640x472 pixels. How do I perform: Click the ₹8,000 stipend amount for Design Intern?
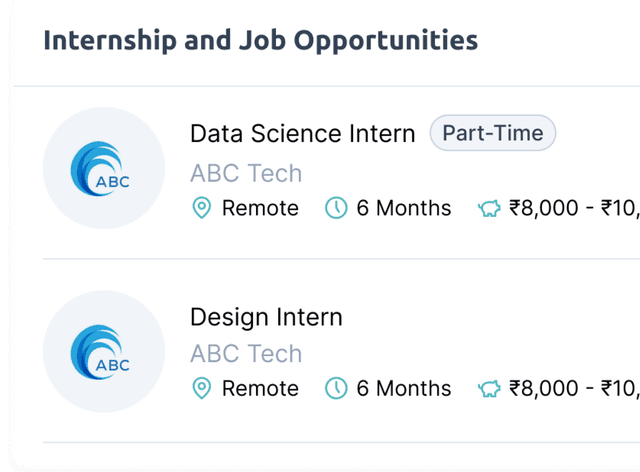[544, 388]
